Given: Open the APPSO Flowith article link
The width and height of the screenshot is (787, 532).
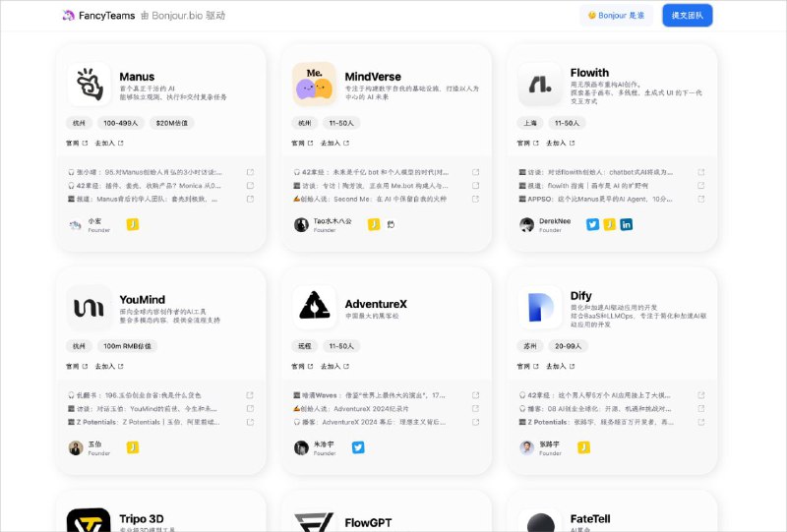Looking at the screenshot, I should [x=596, y=200].
